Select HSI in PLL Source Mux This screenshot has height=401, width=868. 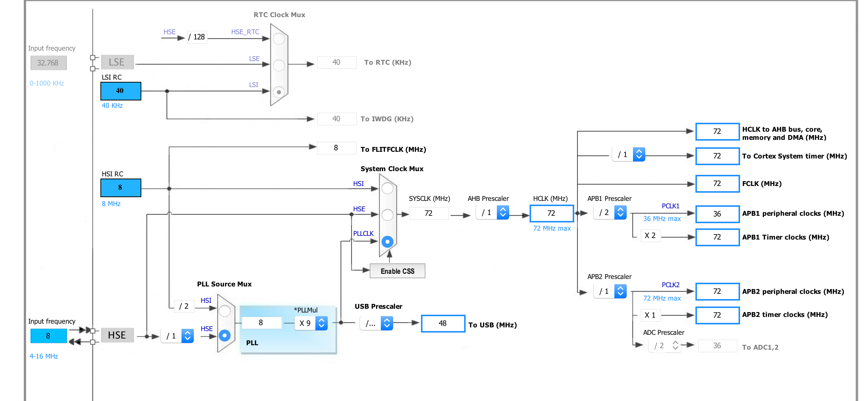point(225,311)
